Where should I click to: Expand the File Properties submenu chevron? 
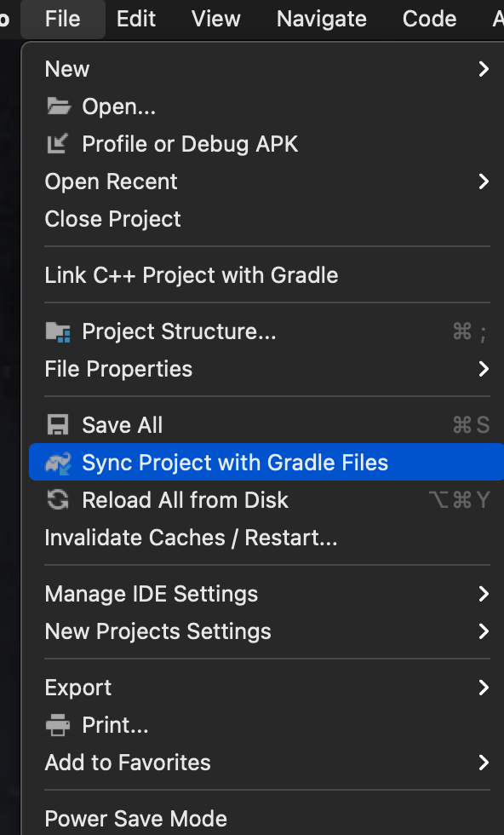coord(484,369)
